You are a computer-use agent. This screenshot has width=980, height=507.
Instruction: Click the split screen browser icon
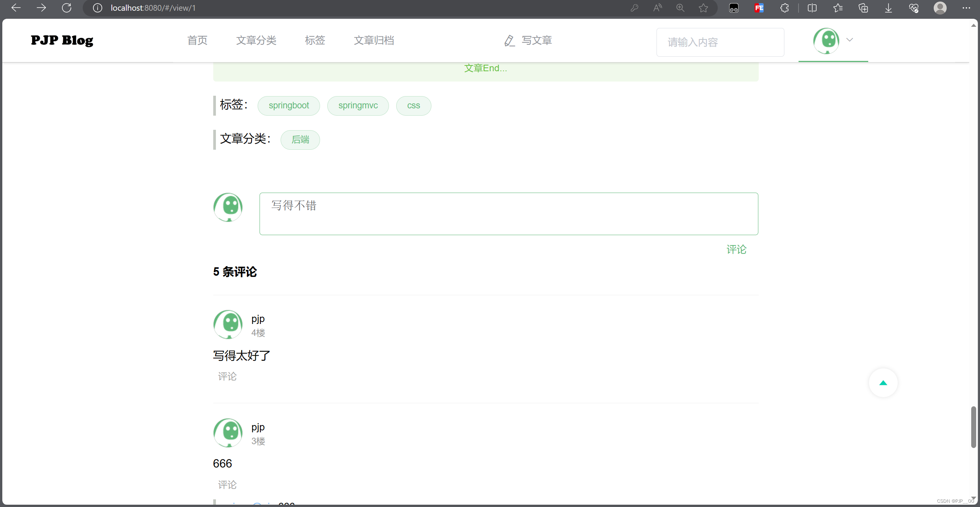click(x=812, y=8)
